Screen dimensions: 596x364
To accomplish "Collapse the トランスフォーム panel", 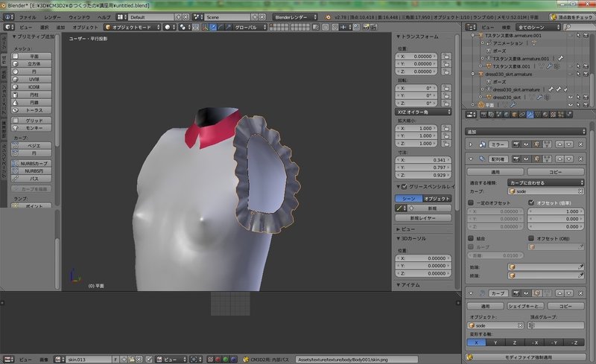I will click(398, 36).
